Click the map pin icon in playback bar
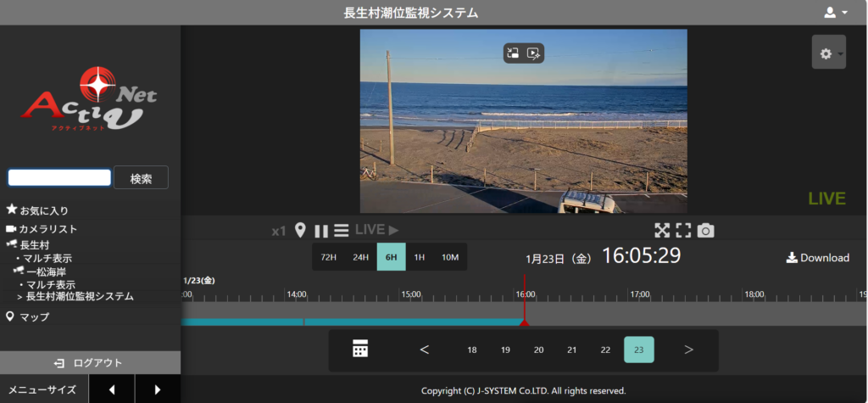This screenshot has width=868, height=403. (299, 230)
